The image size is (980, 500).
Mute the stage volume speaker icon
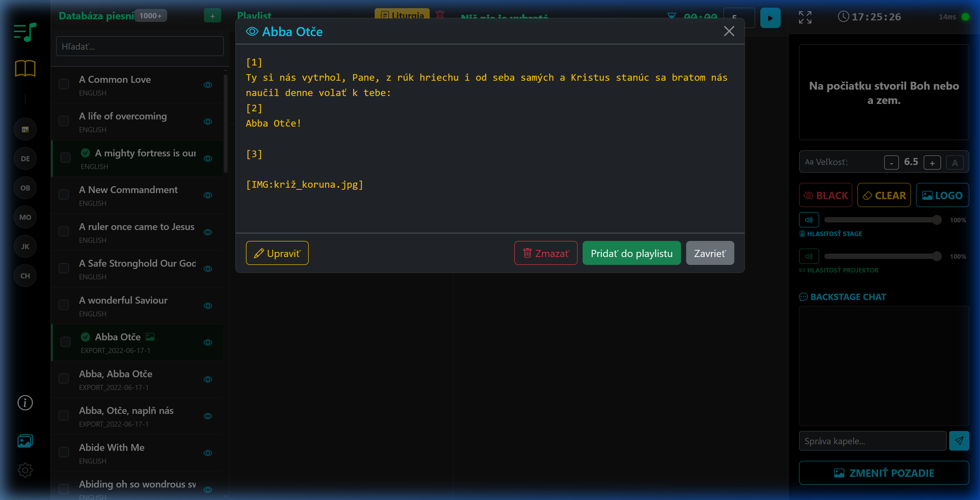809,220
